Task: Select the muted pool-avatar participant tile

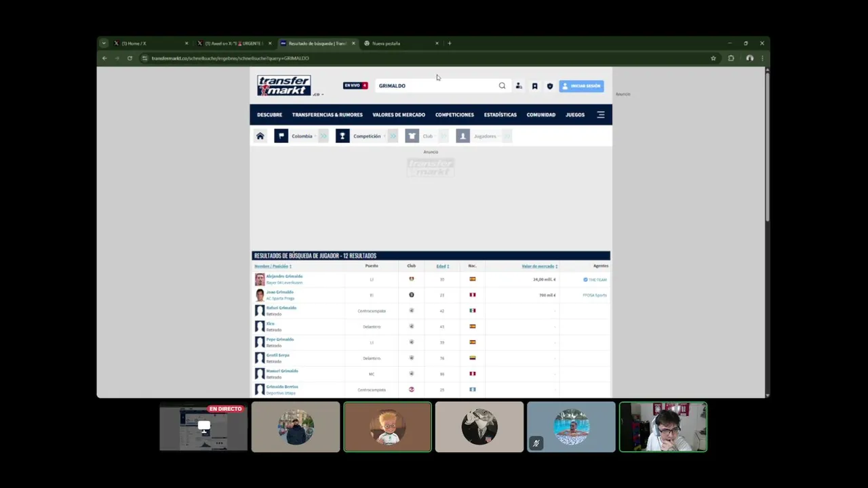Action: tap(571, 427)
